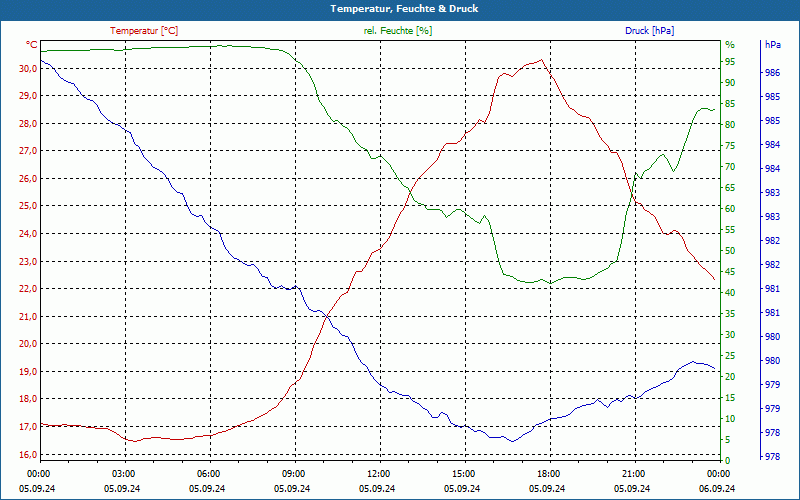Click the '06.09.24' date label
Viewport: 800px width, 500px height.
(717, 488)
